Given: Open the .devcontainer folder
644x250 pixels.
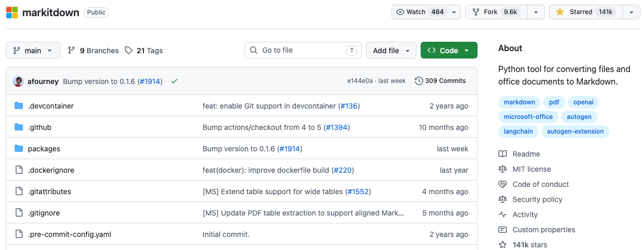Looking at the screenshot, I should (51, 106).
